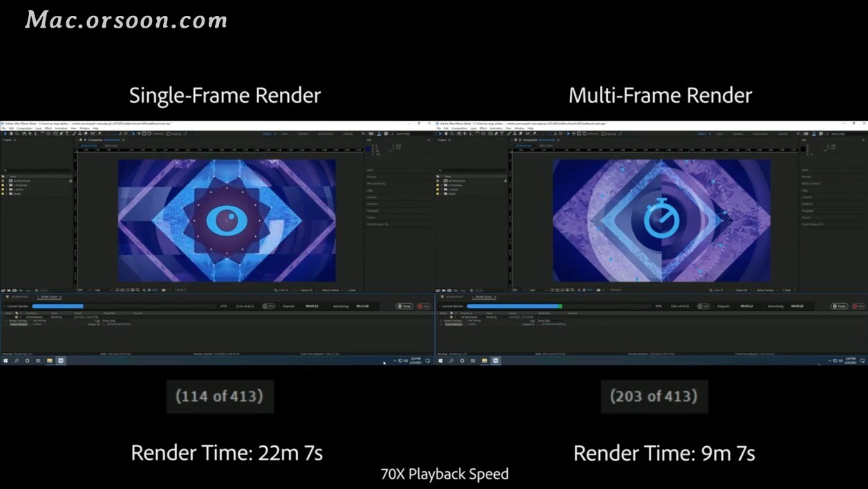Image resolution: width=868 pixels, height=489 pixels.
Task: Switch to AE Benchmark timeline tab in Multi-Frame window
Action: click(455, 296)
